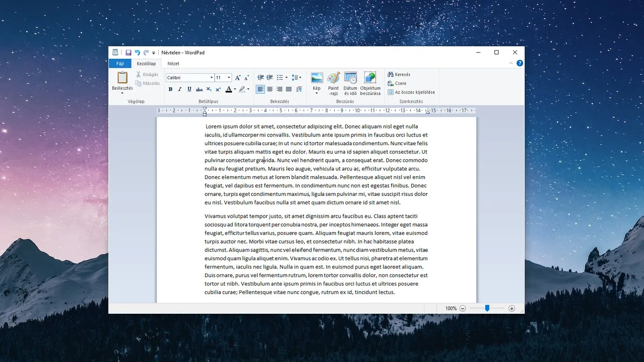644x362 pixels.
Task: Click Csere to replace text
Action: point(397,83)
